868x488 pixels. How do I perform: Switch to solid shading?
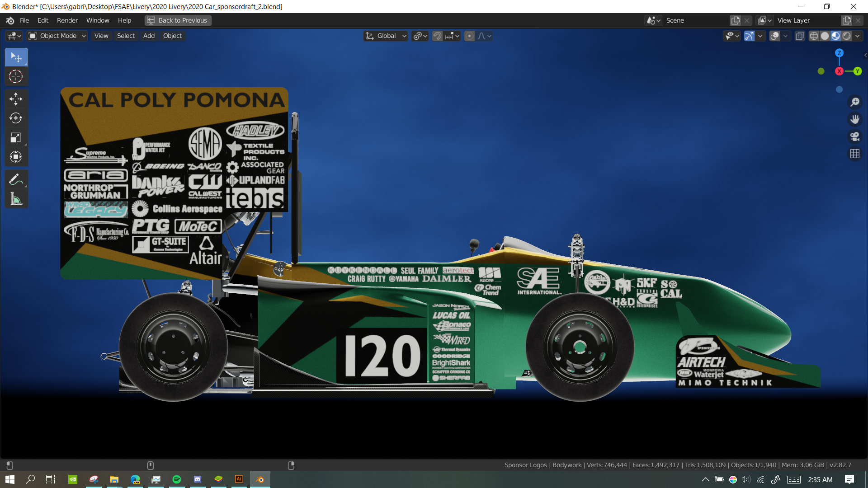point(825,36)
